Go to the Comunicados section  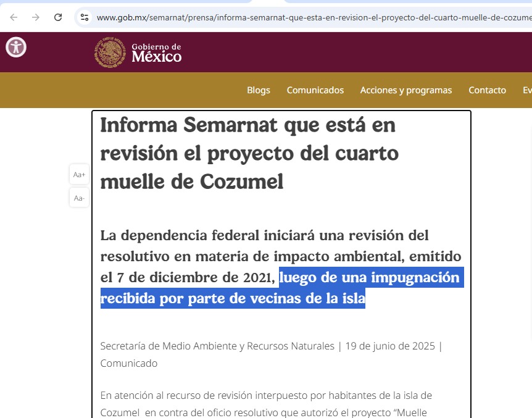tap(315, 90)
